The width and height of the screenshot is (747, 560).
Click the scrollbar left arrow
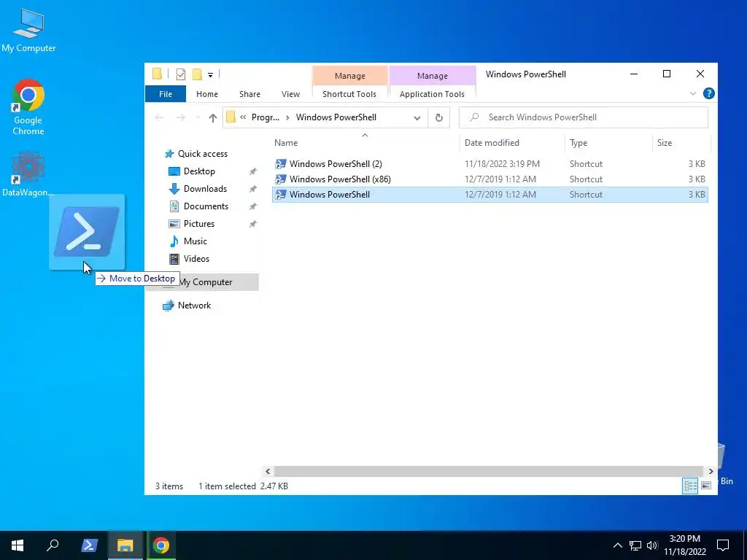pos(268,471)
